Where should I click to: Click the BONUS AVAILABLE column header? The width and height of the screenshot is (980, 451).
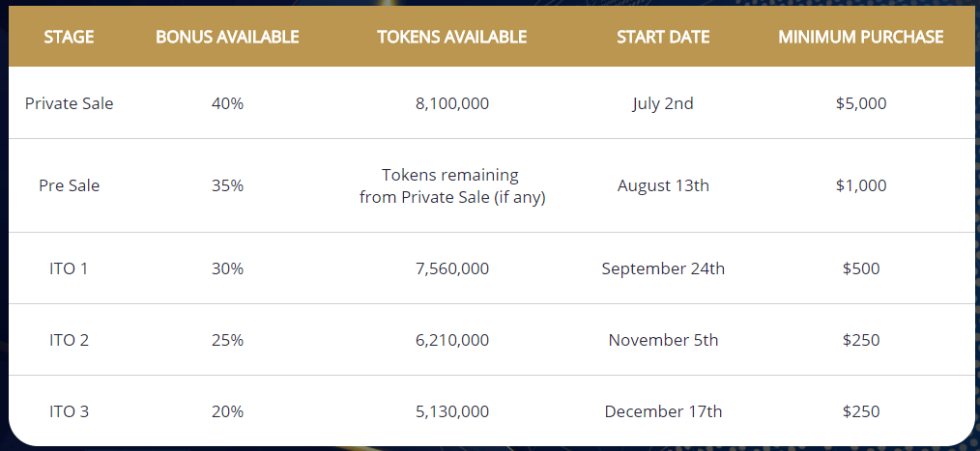(227, 37)
